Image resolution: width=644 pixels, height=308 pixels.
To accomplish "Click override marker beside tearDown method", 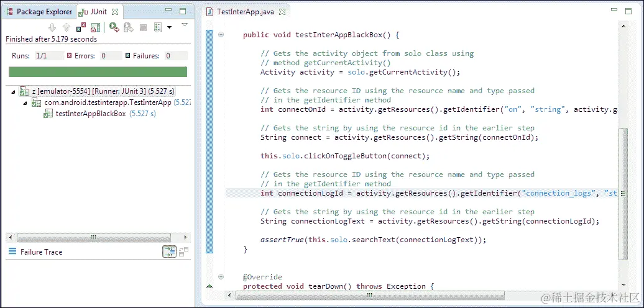I will (210, 286).
